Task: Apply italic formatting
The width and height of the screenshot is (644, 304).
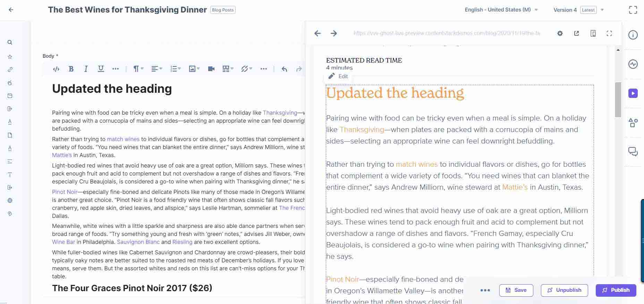Action: [86, 69]
